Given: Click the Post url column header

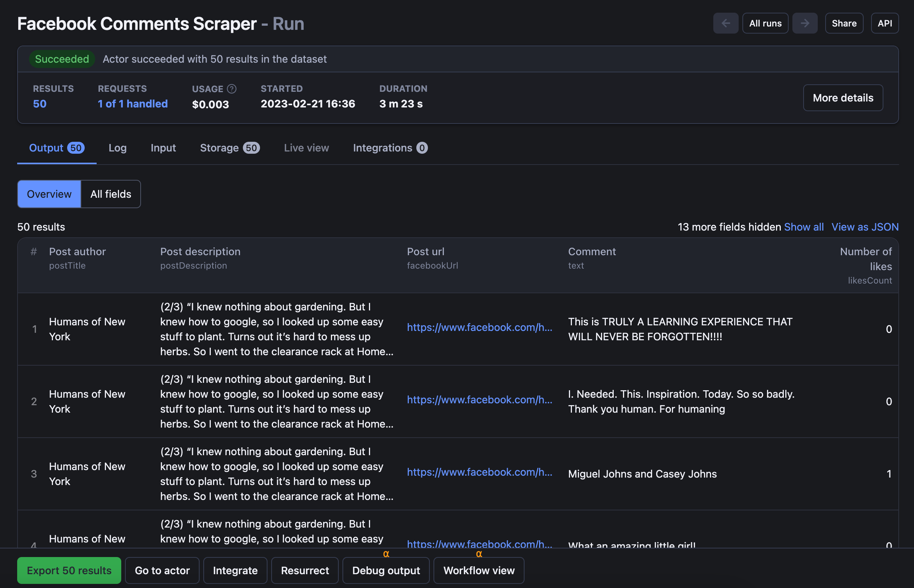Looking at the screenshot, I should (x=425, y=251).
